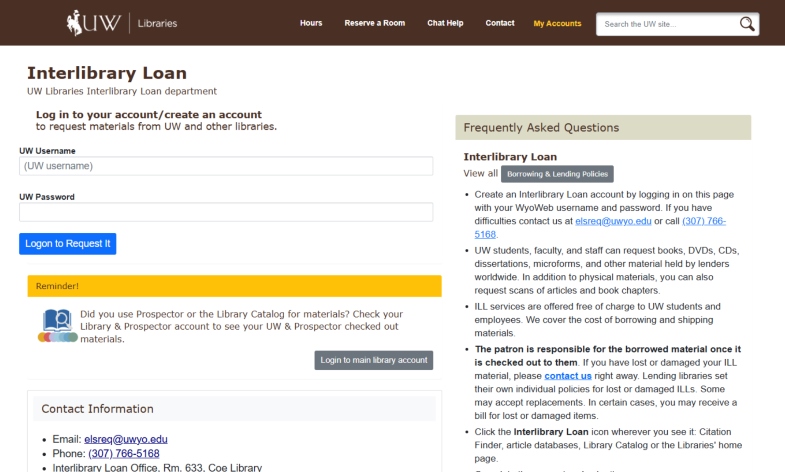
Task: Open Reserve a Room in navigation
Action: [x=374, y=23]
